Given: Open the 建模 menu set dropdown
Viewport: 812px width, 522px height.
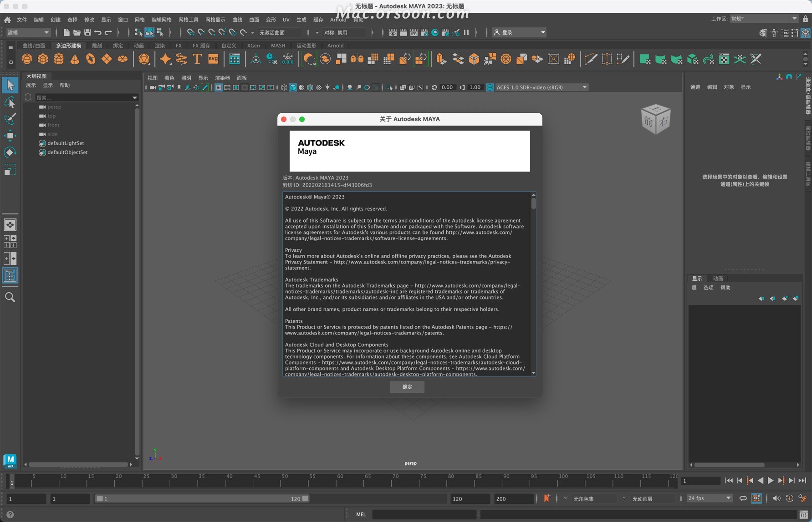Looking at the screenshot, I should 28,32.
